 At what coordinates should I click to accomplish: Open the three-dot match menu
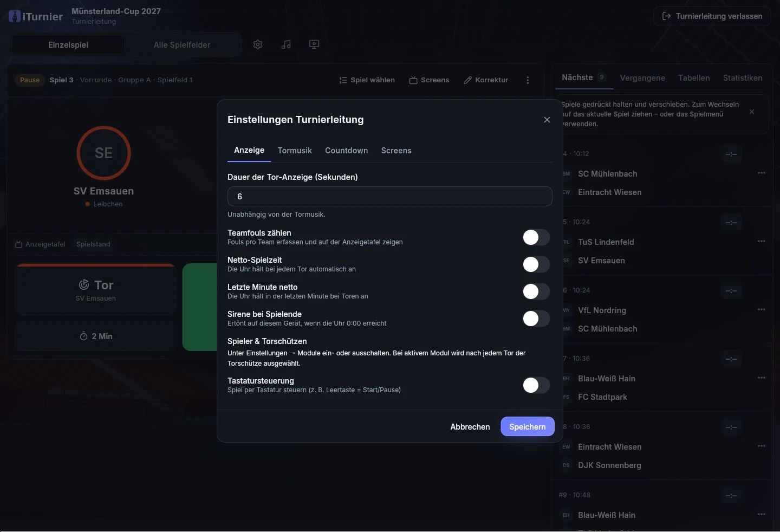pos(528,80)
